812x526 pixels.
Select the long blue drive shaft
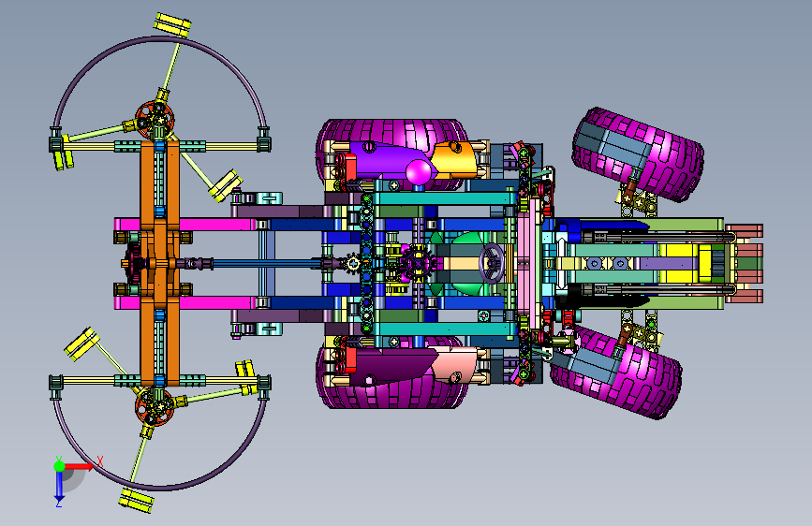[267, 264]
